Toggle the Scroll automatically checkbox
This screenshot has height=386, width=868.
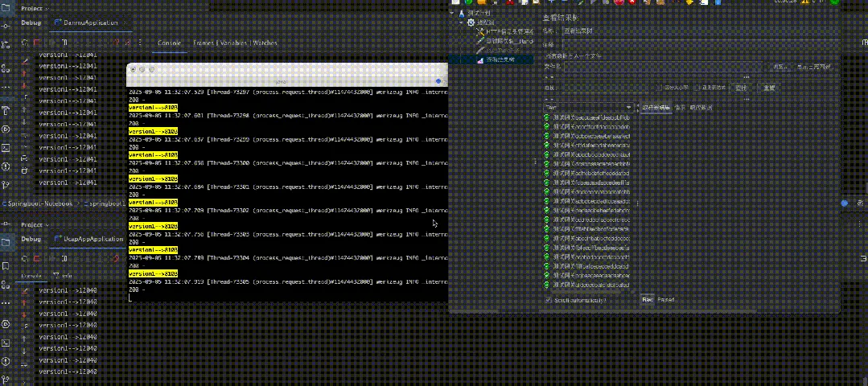coord(549,300)
